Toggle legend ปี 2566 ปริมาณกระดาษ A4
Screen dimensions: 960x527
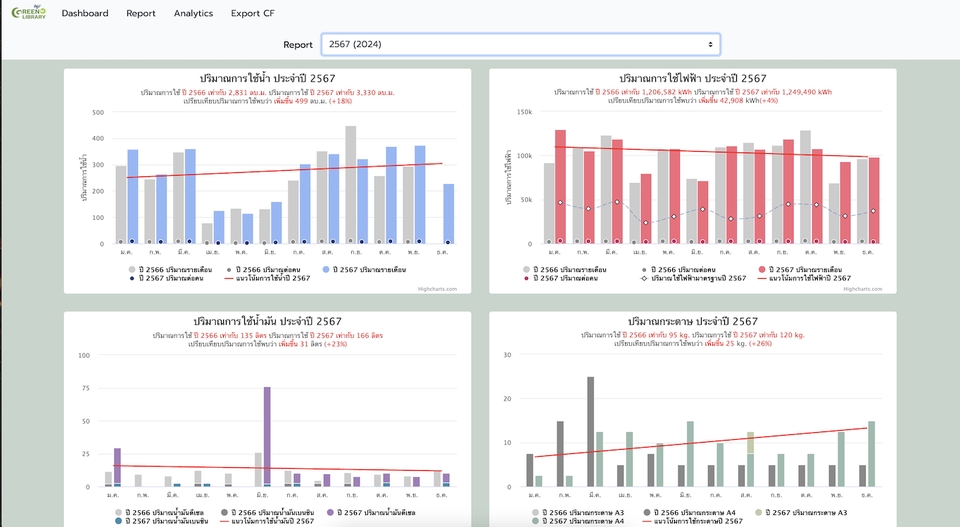coord(689,512)
